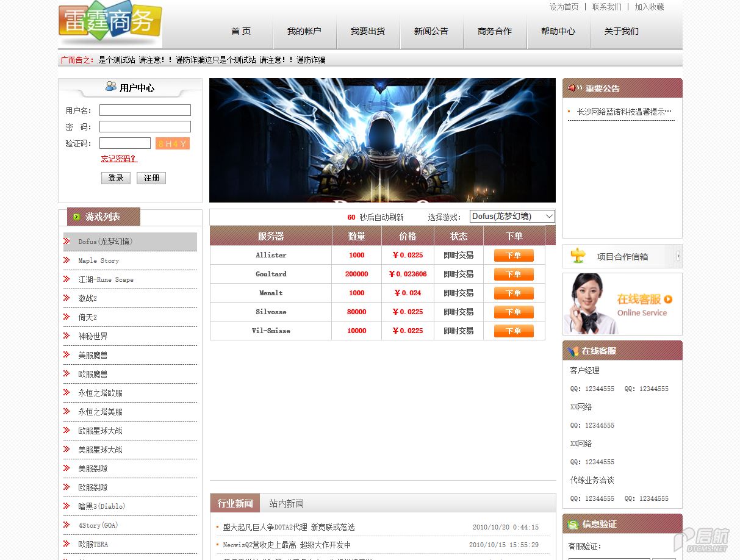Open 关于我们 in navigation

[622, 31]
